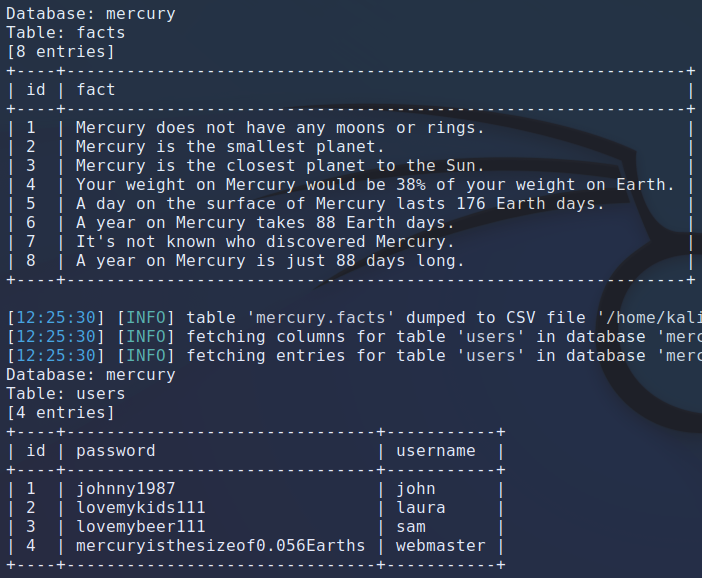Click the fact about moons or rings
The width and height of the screenshot is (702, 578).
[280, 128]
